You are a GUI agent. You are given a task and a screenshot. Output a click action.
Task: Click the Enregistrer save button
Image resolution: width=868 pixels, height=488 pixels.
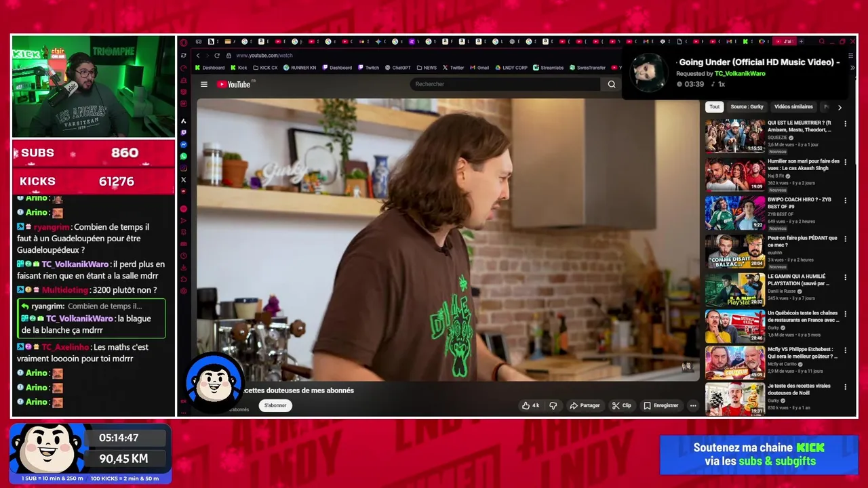coord(661,405)
